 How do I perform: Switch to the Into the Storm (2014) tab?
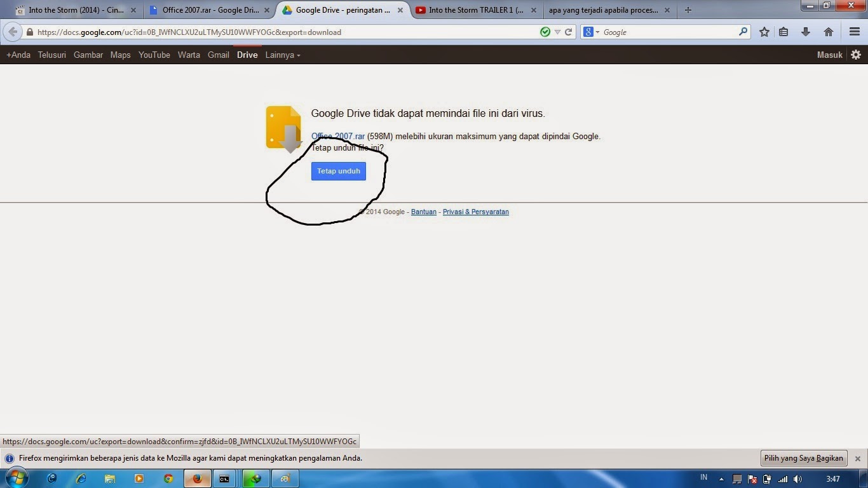pos(76,10)
